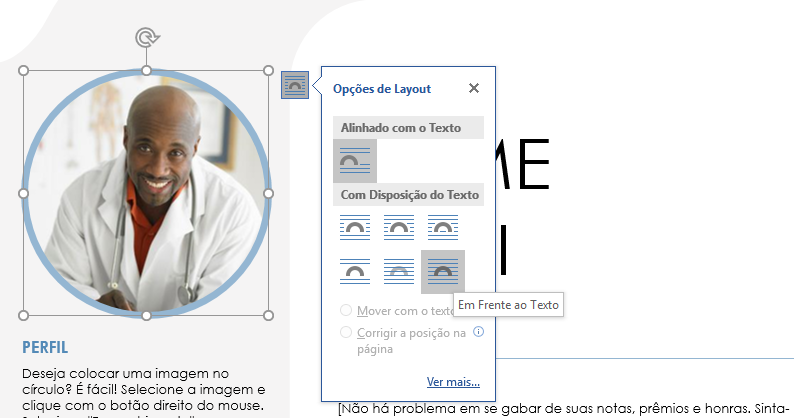
Task: Select the Em Frente ao Texto icon
Action: [x=443, y=271]
